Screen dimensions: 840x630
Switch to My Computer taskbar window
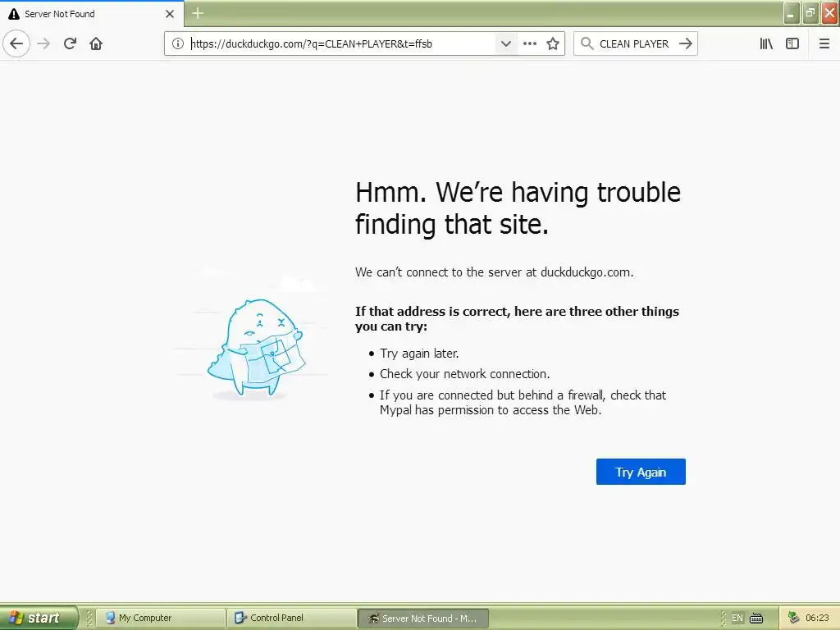pyautogui.click(x=161, y=618)
